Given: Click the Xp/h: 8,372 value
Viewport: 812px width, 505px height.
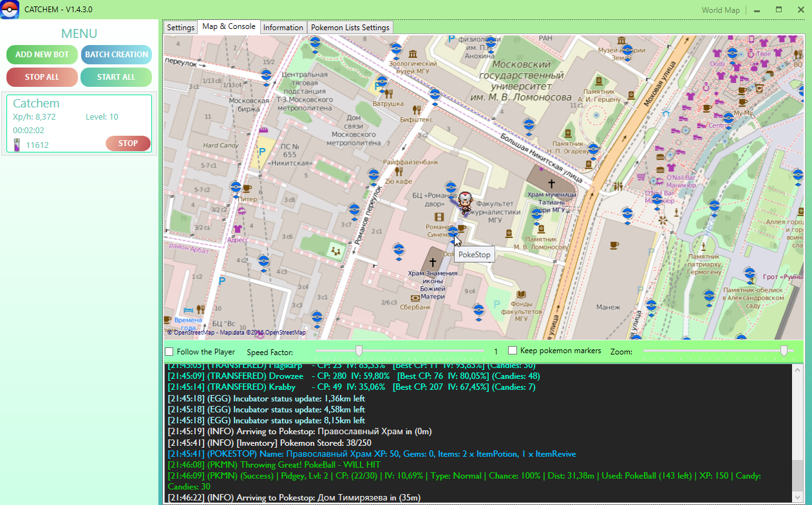Looking at the screenshot, I should point(34,117).
